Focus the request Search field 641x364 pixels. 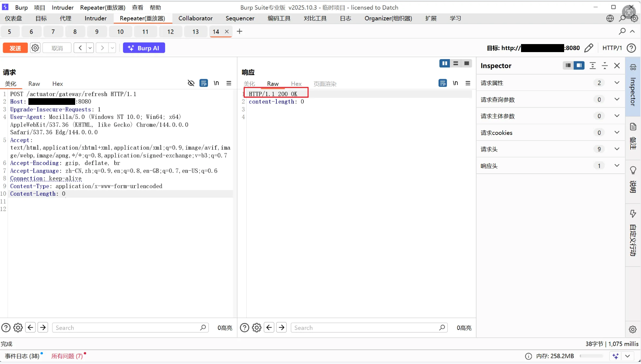click(x=130, y=328)
